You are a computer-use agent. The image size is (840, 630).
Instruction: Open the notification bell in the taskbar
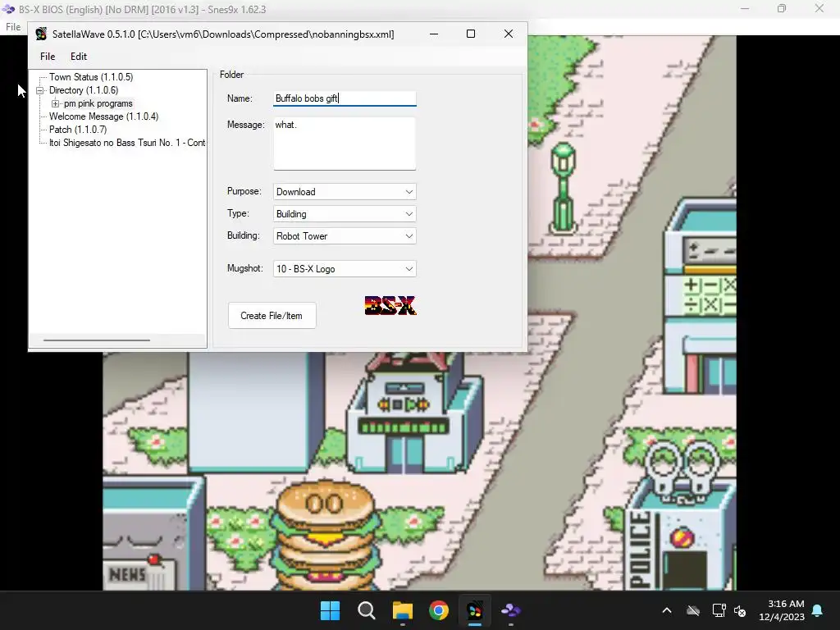[x=818, y=610]
